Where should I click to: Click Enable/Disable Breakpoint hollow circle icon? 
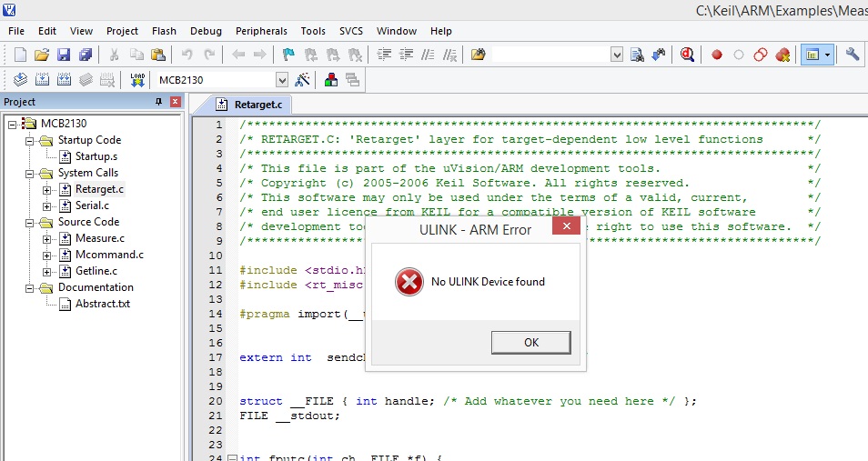(739, 55)
